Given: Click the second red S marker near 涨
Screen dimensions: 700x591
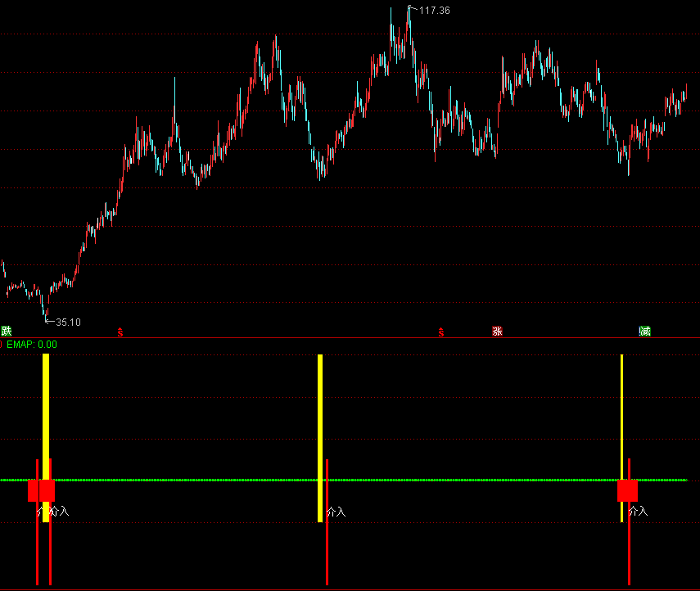Looking at the screenshot, I should pos(441,332).
